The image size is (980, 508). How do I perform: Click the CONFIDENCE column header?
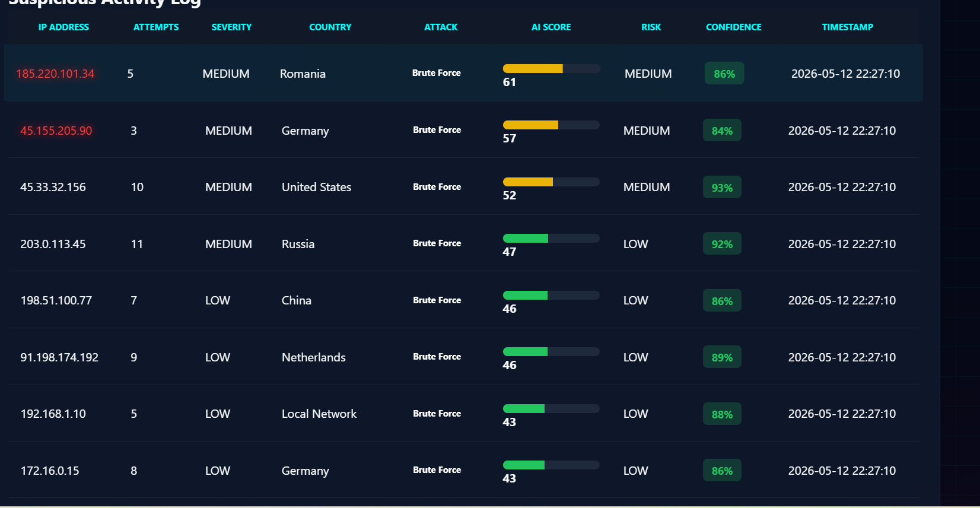click(x=734, y=27)
